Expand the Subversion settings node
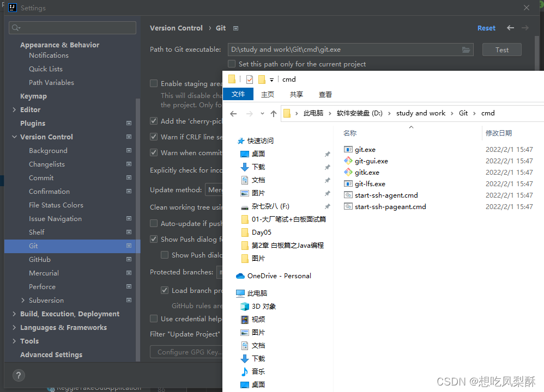This screenshot has width=544, height=392. pos(23,300)
